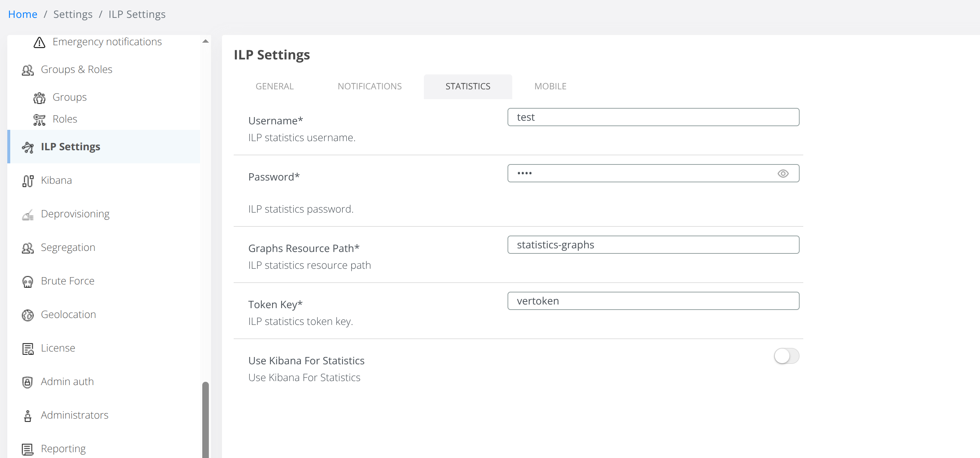Image resolution: width=980 pixels, height=458 pixels.
Task: Click the Geolocation globe icon
Action: coord(27,315)
